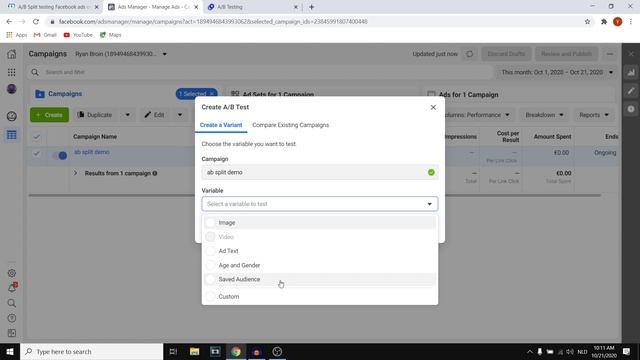Select the Image variable option
The image size is (640, 360).
pyautogui.click(x=320, y=223)
